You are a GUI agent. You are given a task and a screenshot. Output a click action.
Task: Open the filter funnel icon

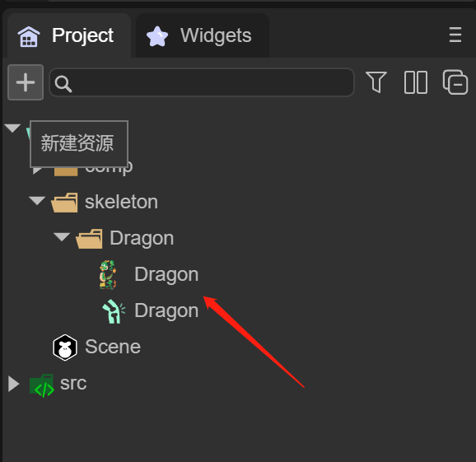[376, 82]
